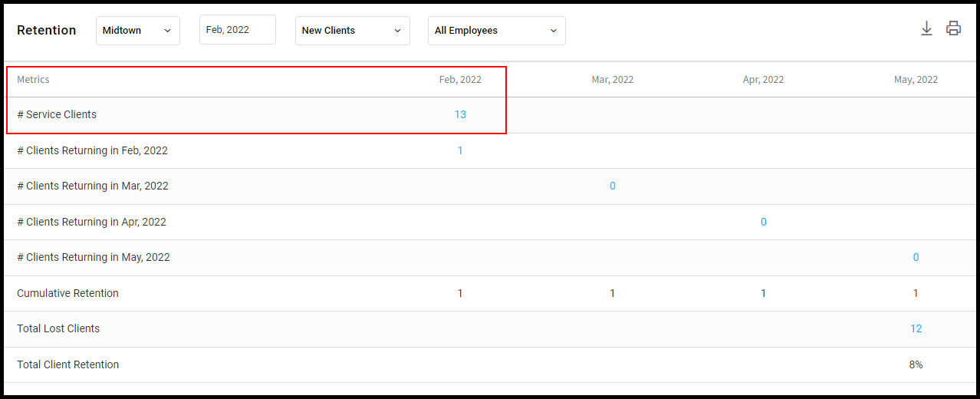Select the Feb, 2022 date field
This screenshot has height=399, width=980.
[238, 30]
